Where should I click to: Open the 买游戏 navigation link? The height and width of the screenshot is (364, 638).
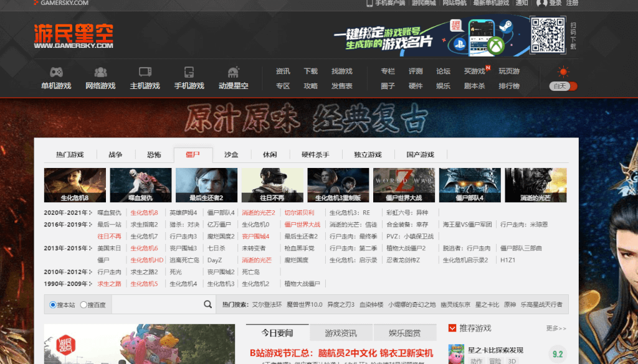click(x=474, y=71)
